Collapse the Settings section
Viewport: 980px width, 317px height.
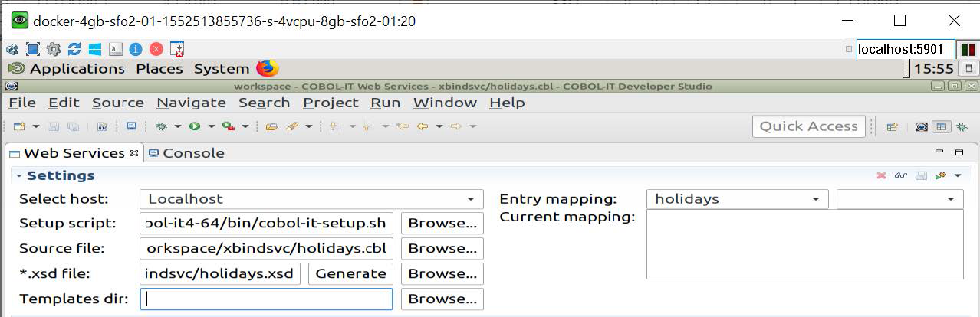pyautogui.click(x=19, y=175)
